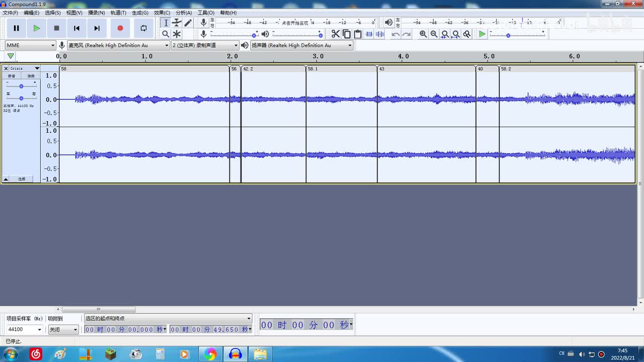644x362 pixels.
Task: Toggle the Loop playback button
Action: click(x=143, y=28)
